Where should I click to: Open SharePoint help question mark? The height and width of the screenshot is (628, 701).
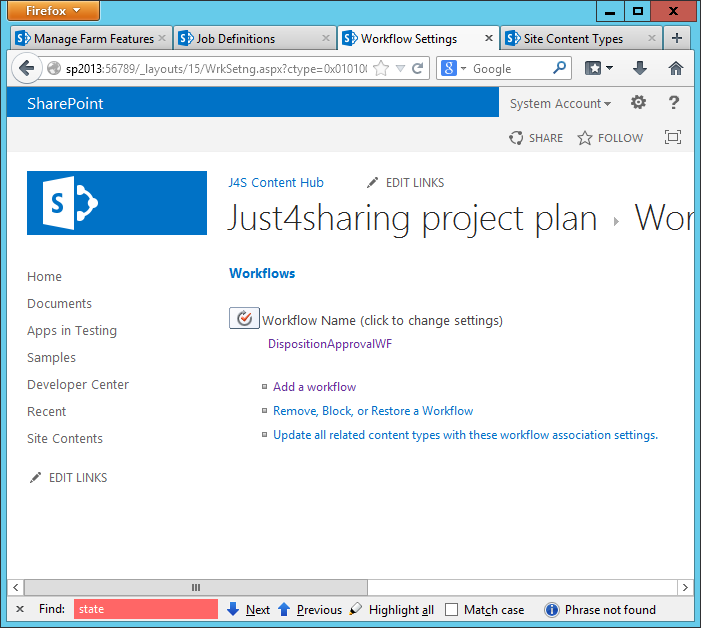[673, 102]
